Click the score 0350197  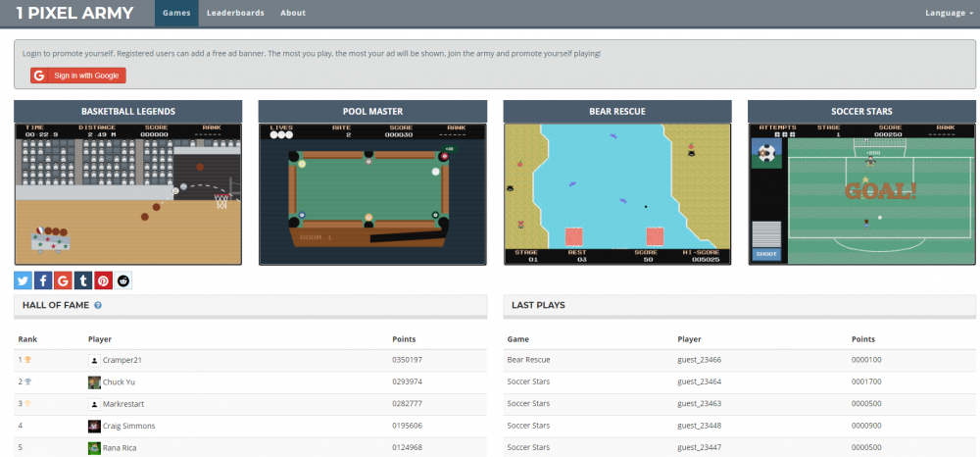click(x=407, y=360)
